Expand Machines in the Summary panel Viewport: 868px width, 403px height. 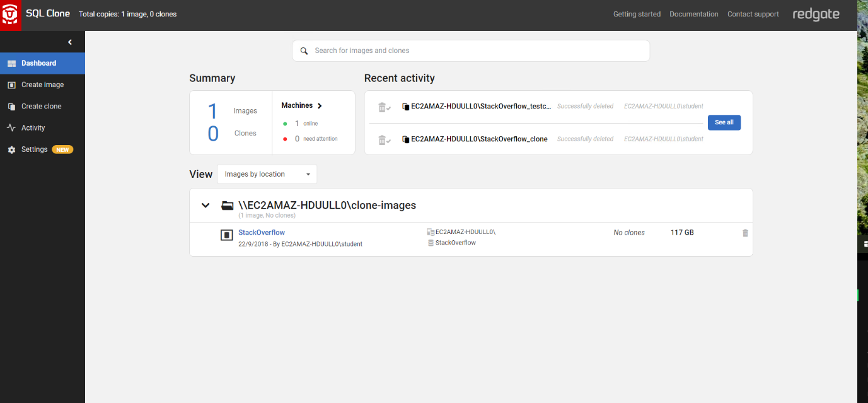coord(320,105)
